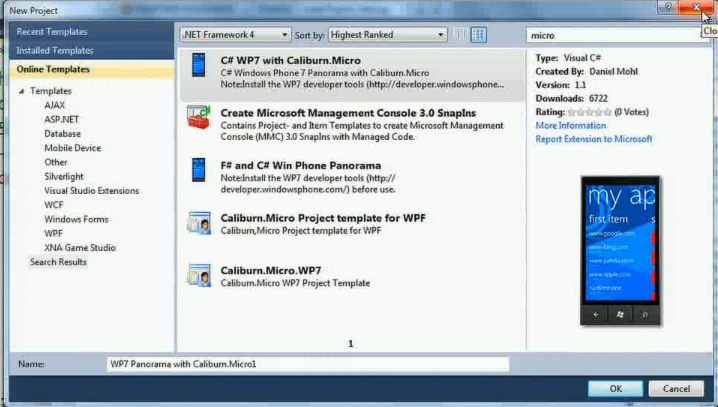Click the project Name input field

click(308, 364)
